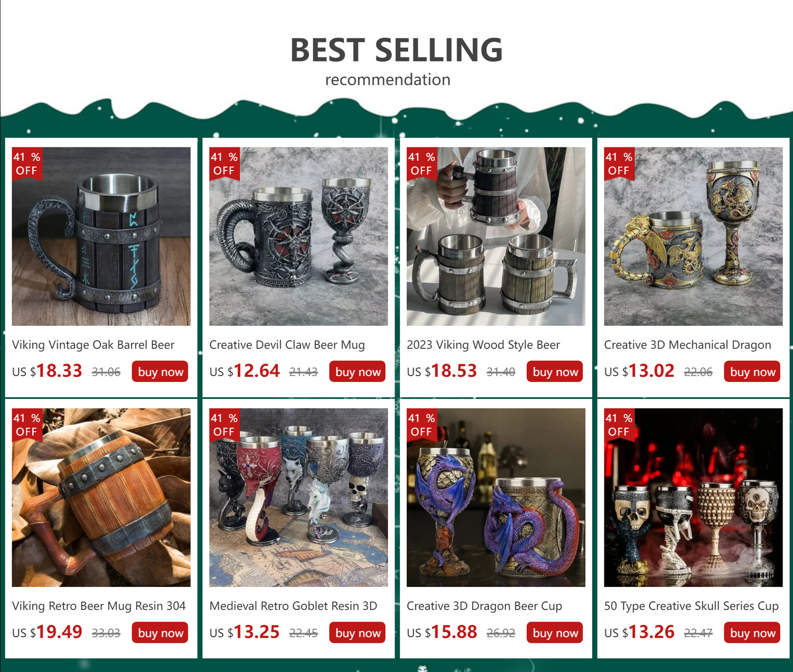This screenshot has height=672, width=793.
Task: Buy now the $18.33 Viking Oak Barrel mug
Action: (x=160, y=371)
